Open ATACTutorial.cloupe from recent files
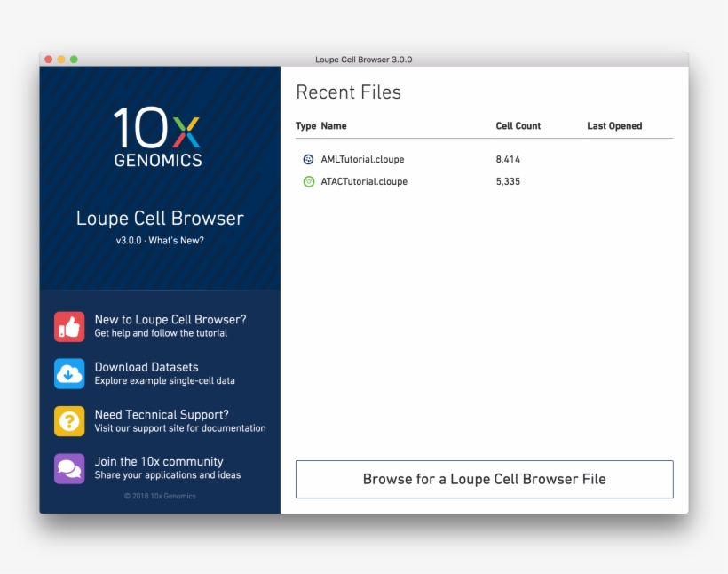 pyautogui.click(x=364, y=182)
